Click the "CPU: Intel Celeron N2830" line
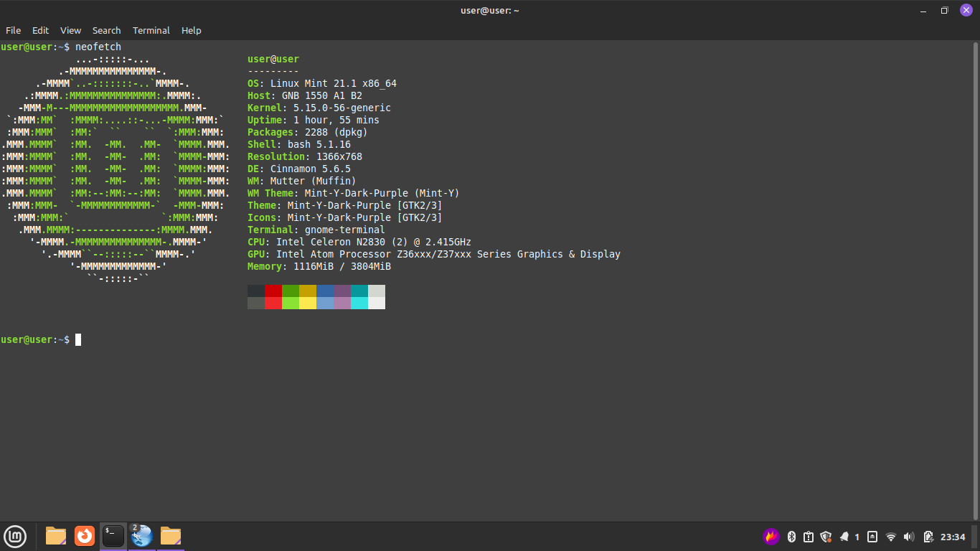 (x=359, y=242)
